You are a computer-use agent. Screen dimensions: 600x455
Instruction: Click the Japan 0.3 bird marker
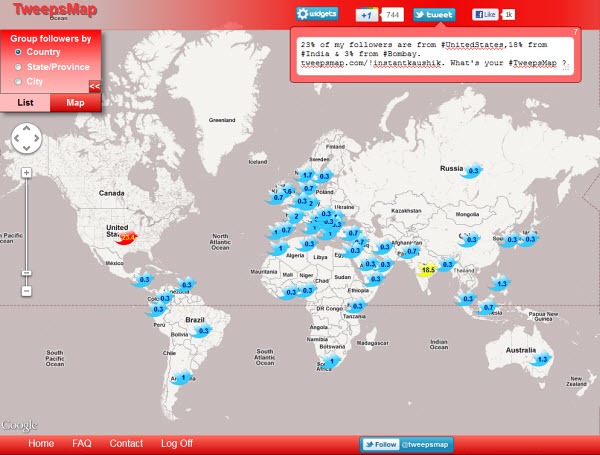pos(528,239)
